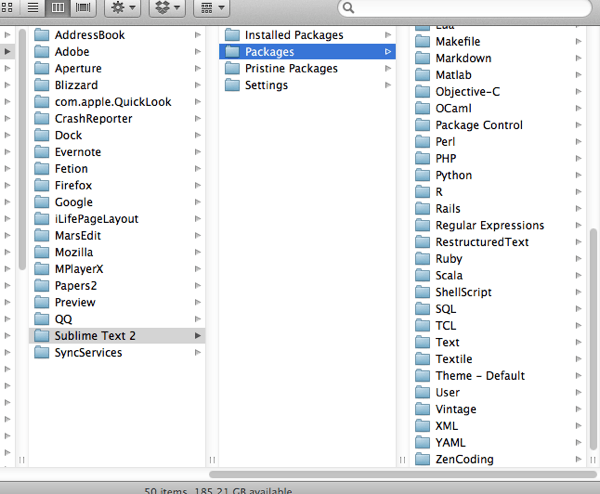Expand the SyncServices folder arrow
The height and width of the screenshot is (494, 600).
197,352
